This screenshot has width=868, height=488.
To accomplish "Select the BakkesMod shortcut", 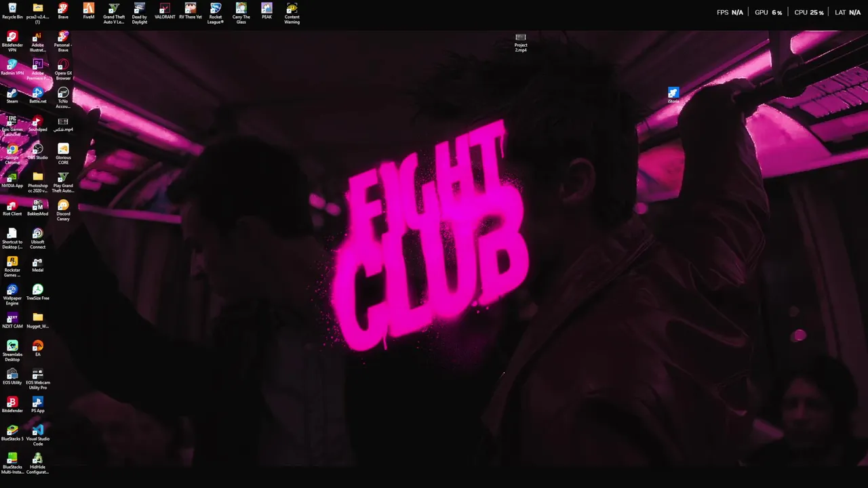I will (x=37, y=208).
